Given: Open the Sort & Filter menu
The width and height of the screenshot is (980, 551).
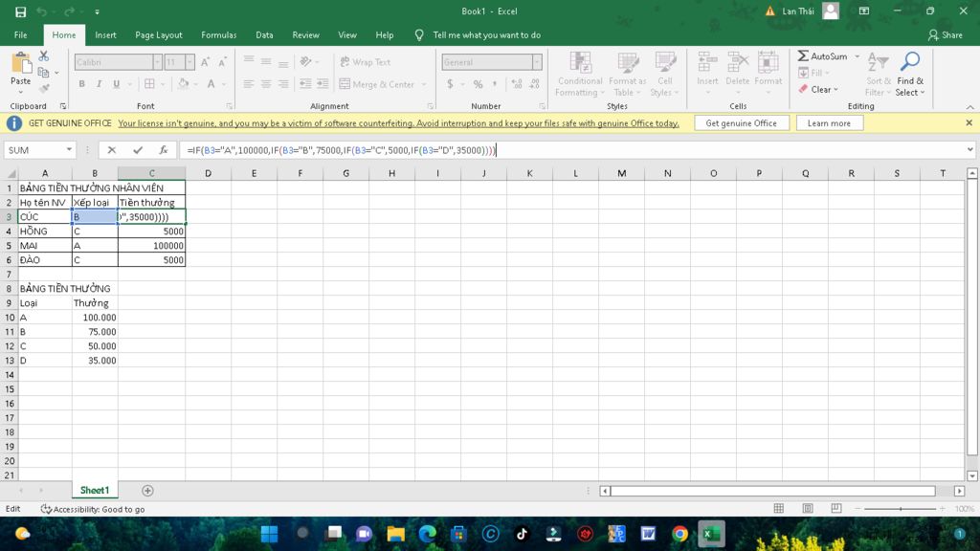Looking at the screenshot, I should click(x=879, y=75).
